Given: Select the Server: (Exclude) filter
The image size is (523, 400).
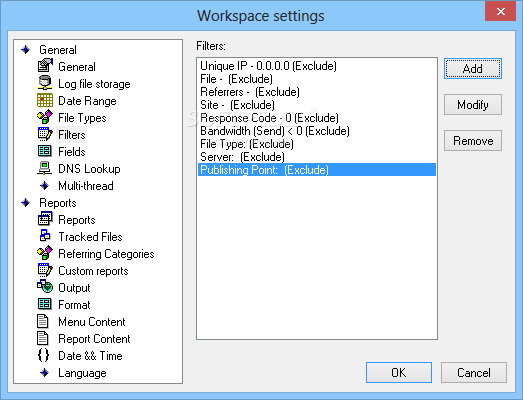Looking at the screenshot, I should 317,157.
